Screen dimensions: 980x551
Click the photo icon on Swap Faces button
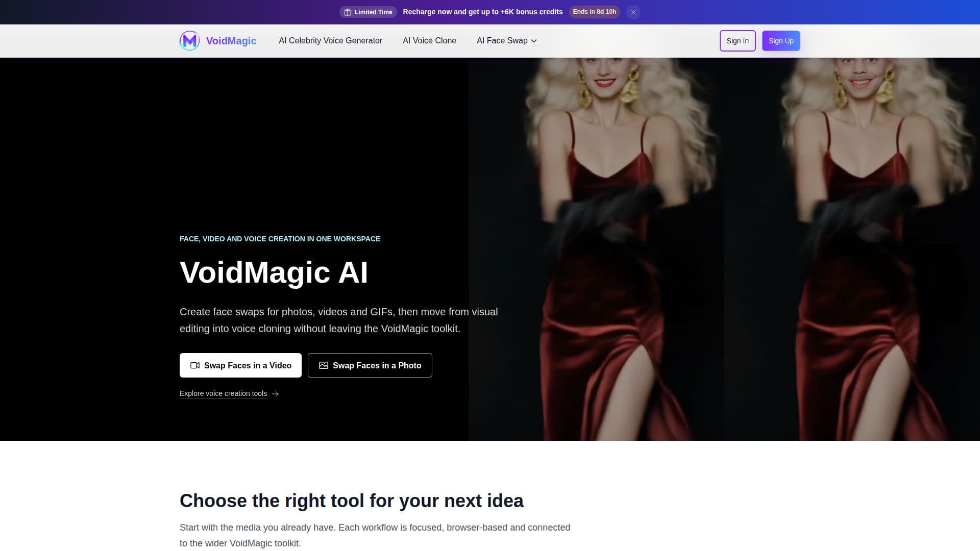[324, 365]
